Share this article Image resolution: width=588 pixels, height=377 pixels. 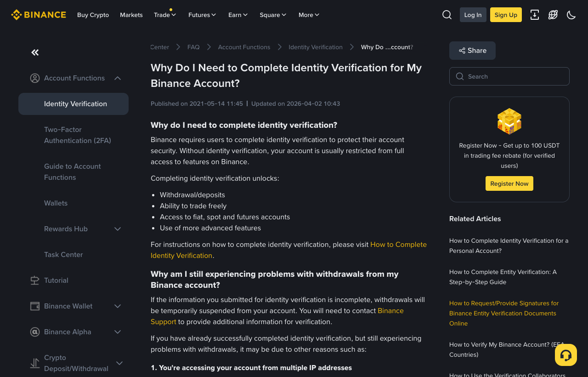(472, 51)
